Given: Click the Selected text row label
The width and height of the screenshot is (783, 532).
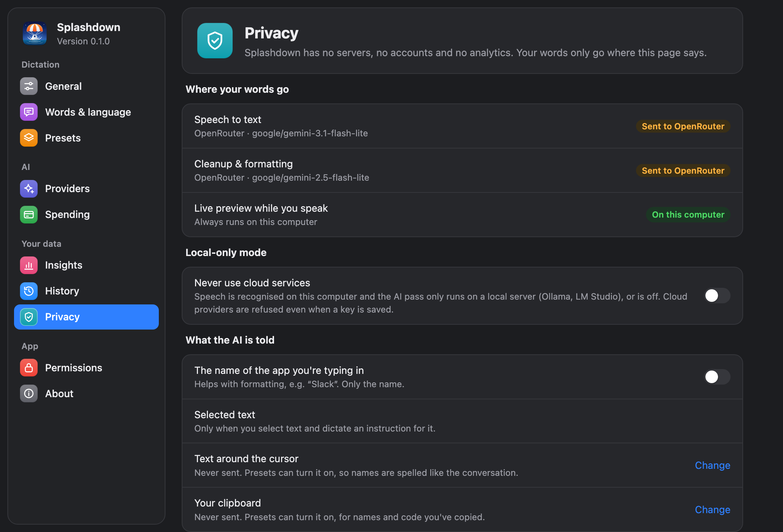Looking at the screenshot, I should tap(225, 415).
